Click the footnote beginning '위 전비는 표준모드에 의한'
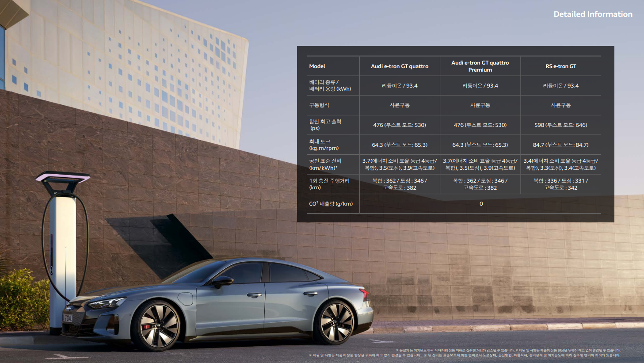The image size is (644, 363). [x=522, y=355]
